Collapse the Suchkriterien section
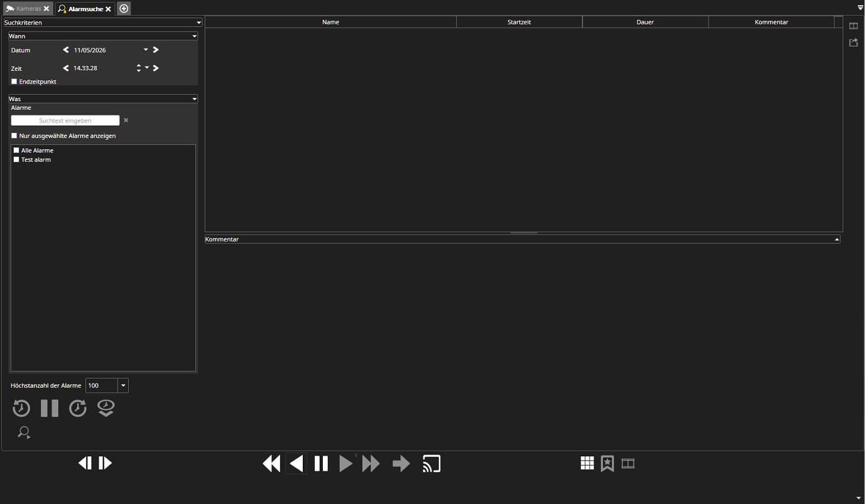This screenshot has height=504, width=865. [199, 23]
